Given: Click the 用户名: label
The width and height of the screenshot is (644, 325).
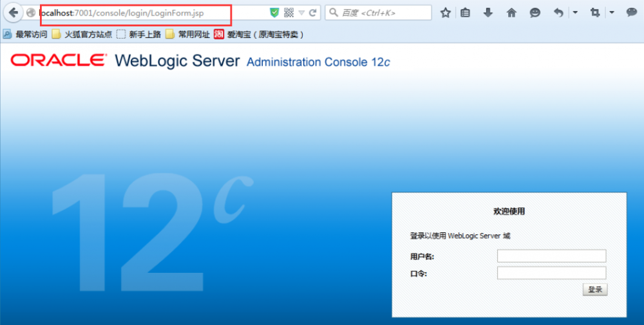Looking at the screenshot, I should pos(422,257).
